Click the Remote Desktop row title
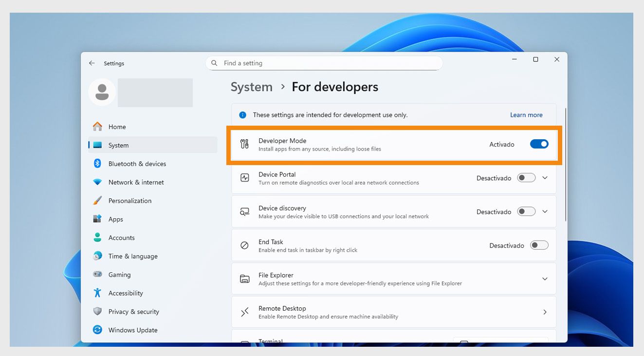The image size is (644, 356). tap(282, 308)
